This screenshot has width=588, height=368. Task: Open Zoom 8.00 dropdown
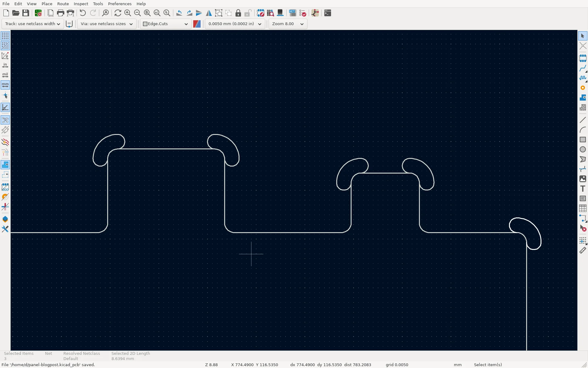[x=288, y=24]
